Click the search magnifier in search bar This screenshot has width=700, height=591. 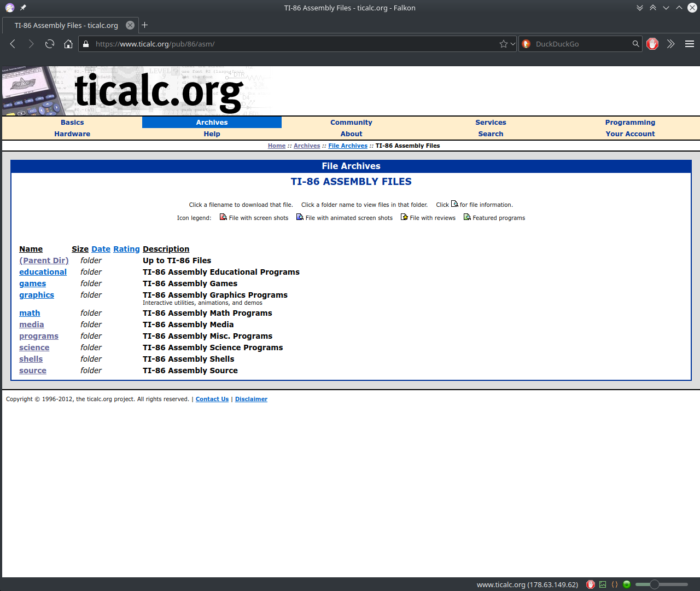[636, 44]
